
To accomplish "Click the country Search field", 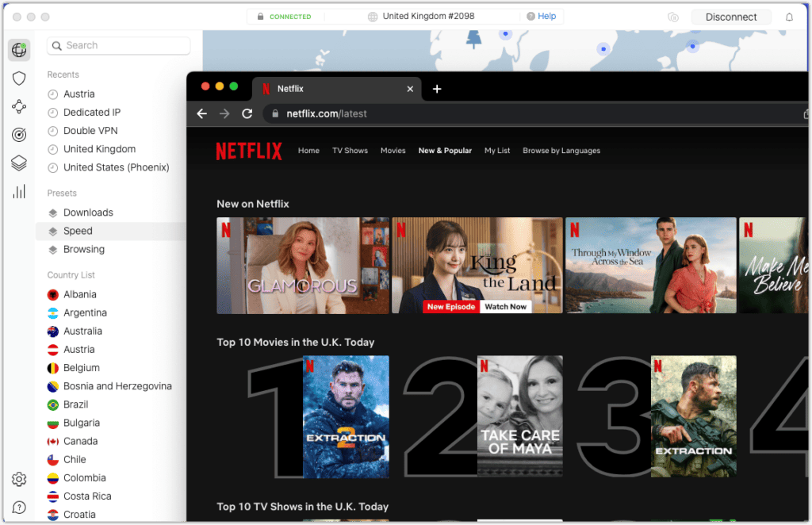I will tap(119, 45).
